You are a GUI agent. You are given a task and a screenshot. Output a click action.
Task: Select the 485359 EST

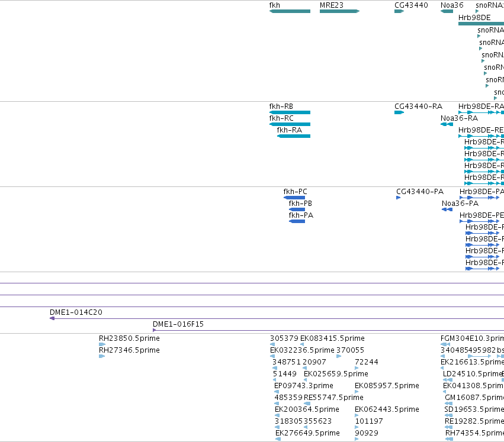tap(277, 404)
